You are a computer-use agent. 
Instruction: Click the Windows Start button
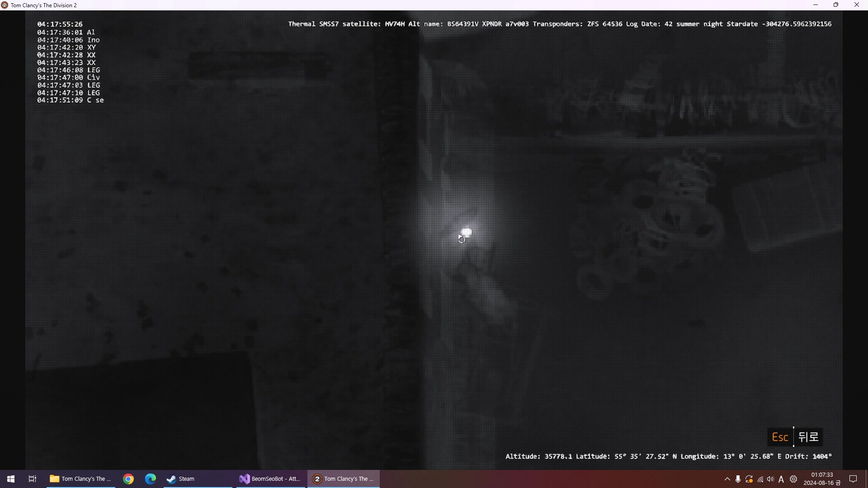[11, 479]
